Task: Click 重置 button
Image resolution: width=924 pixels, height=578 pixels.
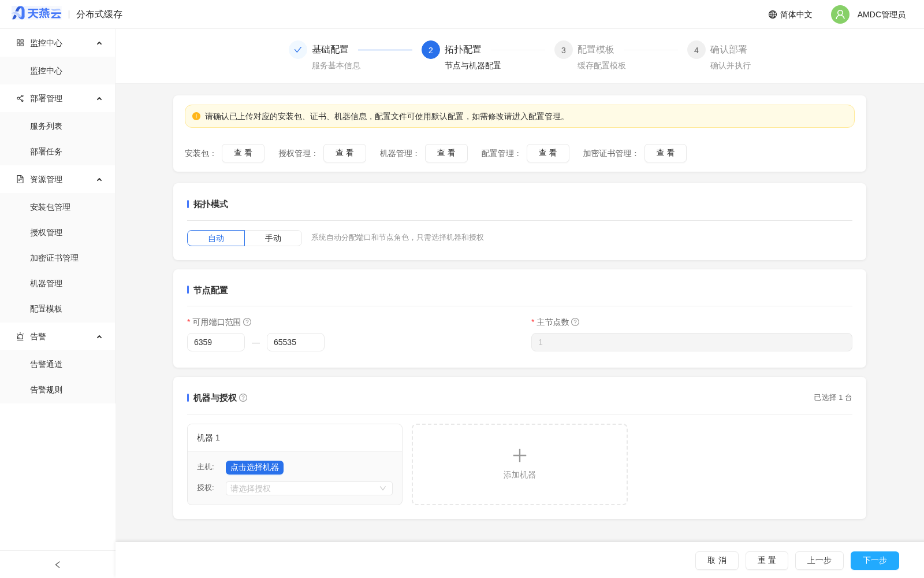Action: click(767, 561)
